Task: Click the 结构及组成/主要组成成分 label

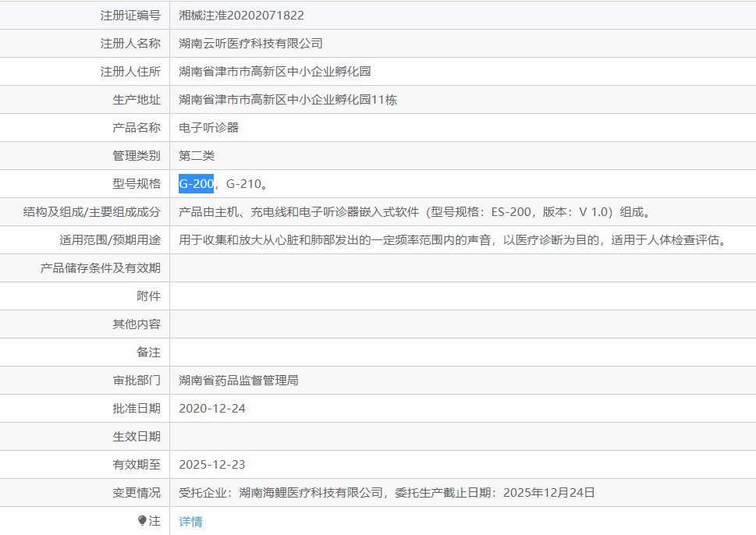Action: point(91,212)
